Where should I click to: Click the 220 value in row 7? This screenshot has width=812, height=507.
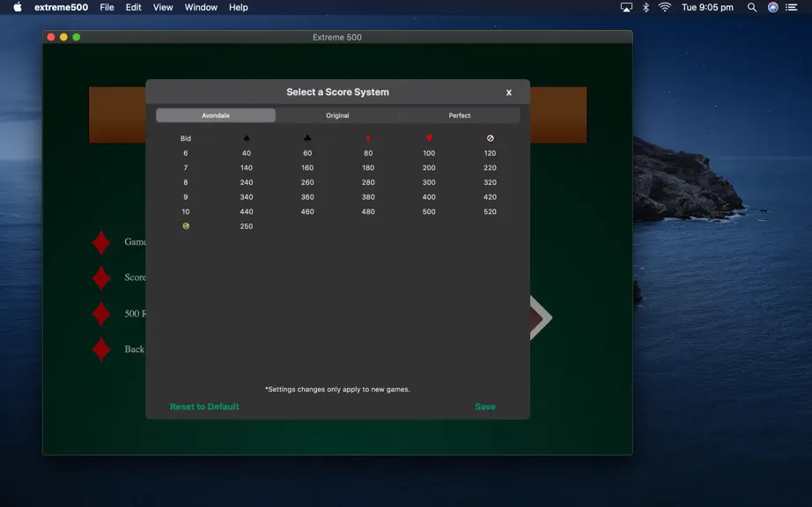(490, 167)
